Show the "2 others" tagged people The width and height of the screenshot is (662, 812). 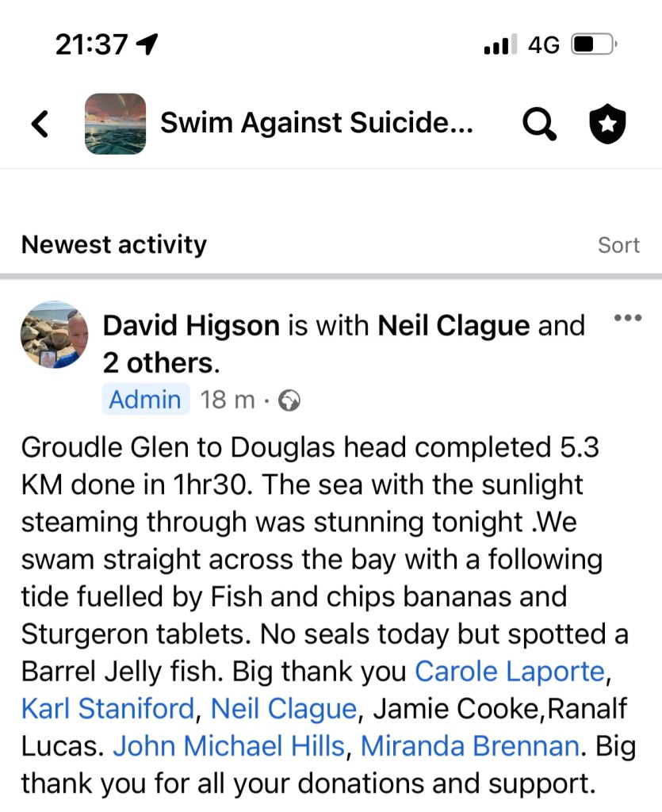click(x=159, y=362)
